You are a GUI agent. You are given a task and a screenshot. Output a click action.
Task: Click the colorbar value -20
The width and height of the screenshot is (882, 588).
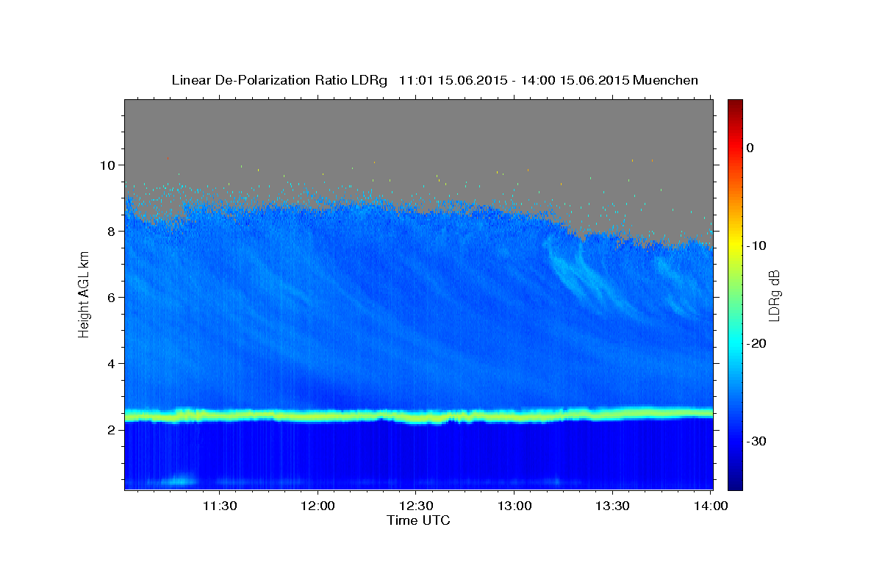click(757, 343)
